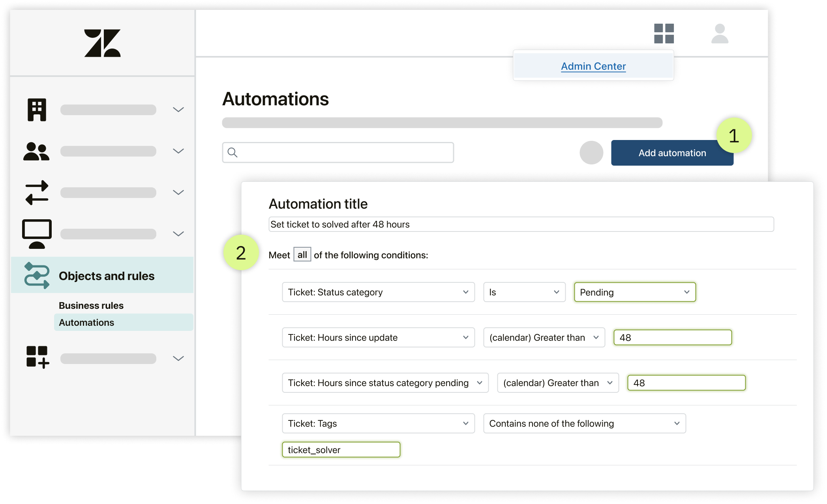Viewport: 827px width, 504px height.
Task: Open the Pending value dropdown
Action: [634, 292]
